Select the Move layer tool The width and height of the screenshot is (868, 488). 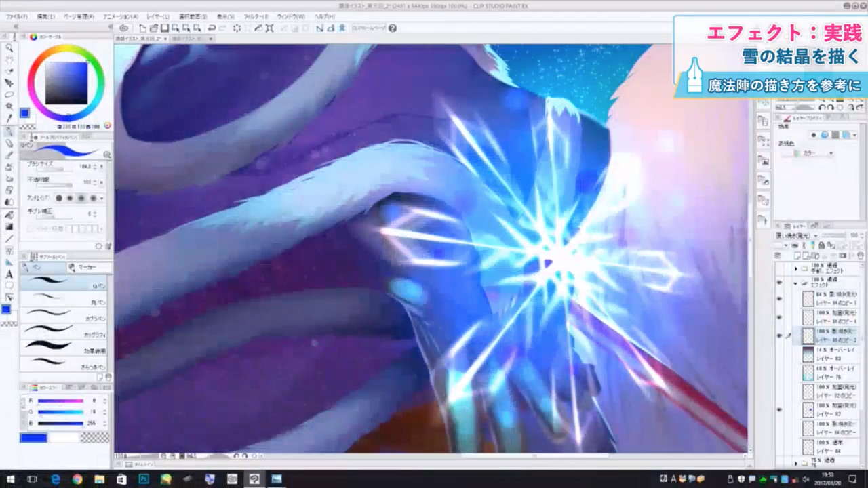(9, 83)
